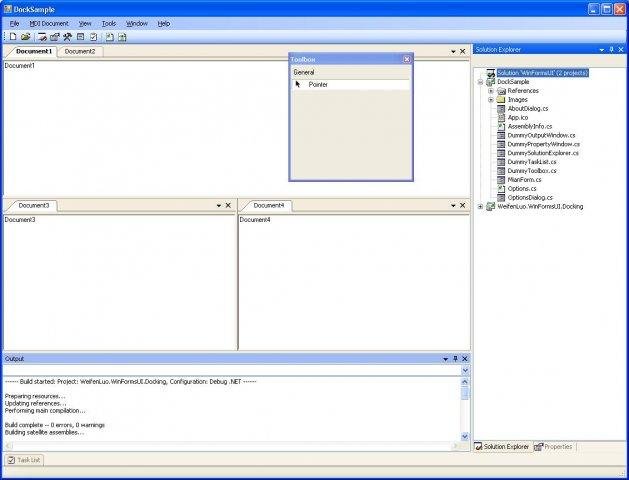This screenshot has height=480, width=629.
Task: Click the MianForm.cs file icon
Action: (x=501, y=180)
